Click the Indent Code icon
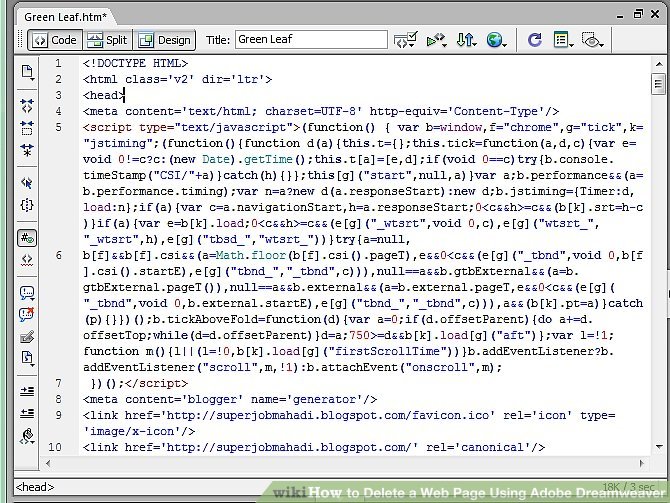Viewport: 670px width, 503px height. pyautogui.click(x=27, y=388)
